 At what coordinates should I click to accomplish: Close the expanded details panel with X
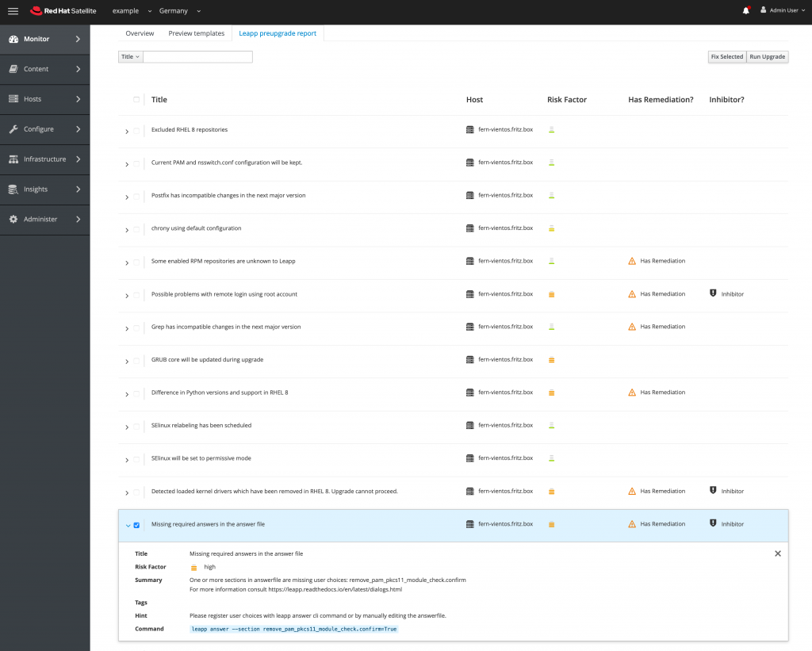(777, 553)
